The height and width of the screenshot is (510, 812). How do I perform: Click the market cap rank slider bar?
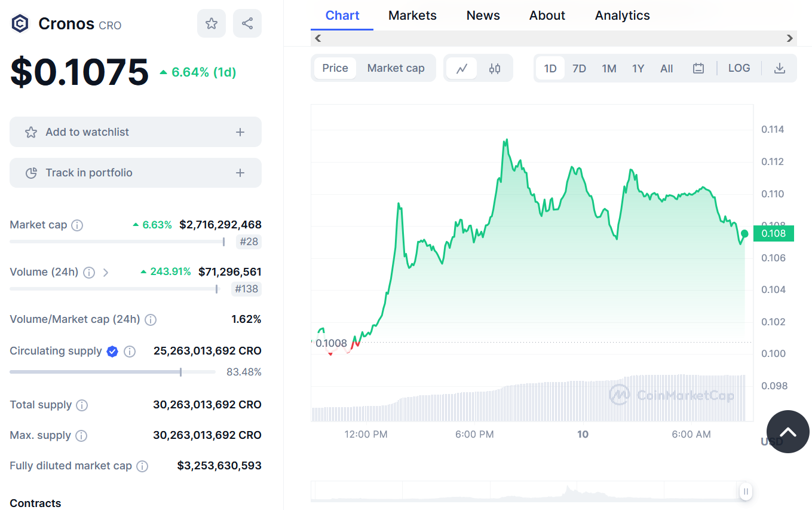tap(117, 242)
